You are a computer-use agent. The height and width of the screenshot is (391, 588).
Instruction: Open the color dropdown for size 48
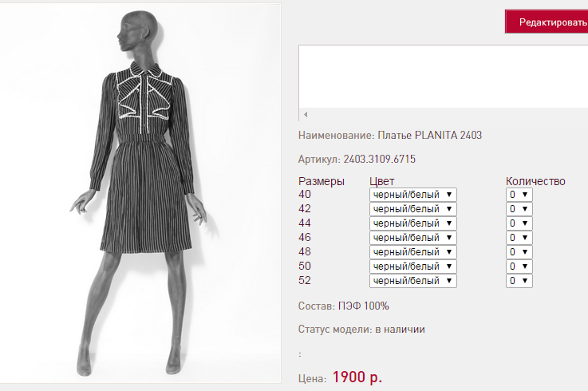click(412, 252)
